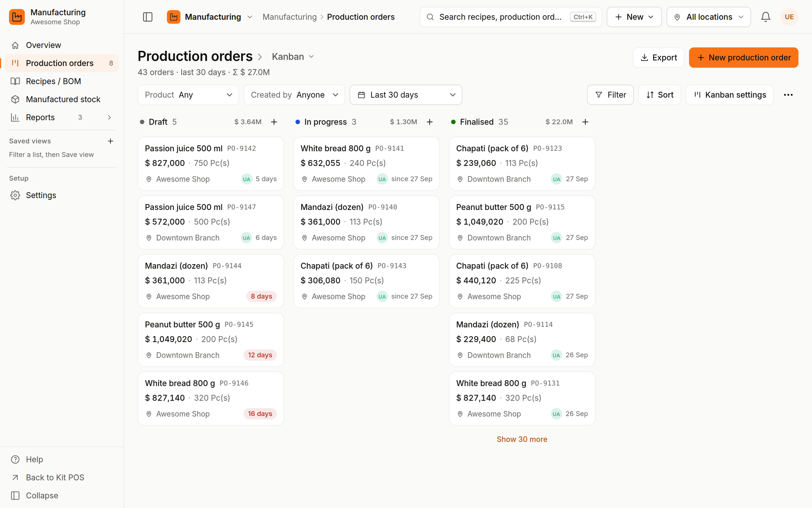
Task: Click the UE user avatar
Action: pyautogui.click(x=789, y=17)
